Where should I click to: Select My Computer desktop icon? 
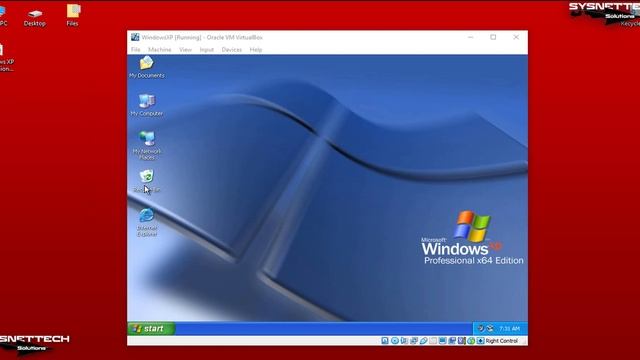pos(147,105)
